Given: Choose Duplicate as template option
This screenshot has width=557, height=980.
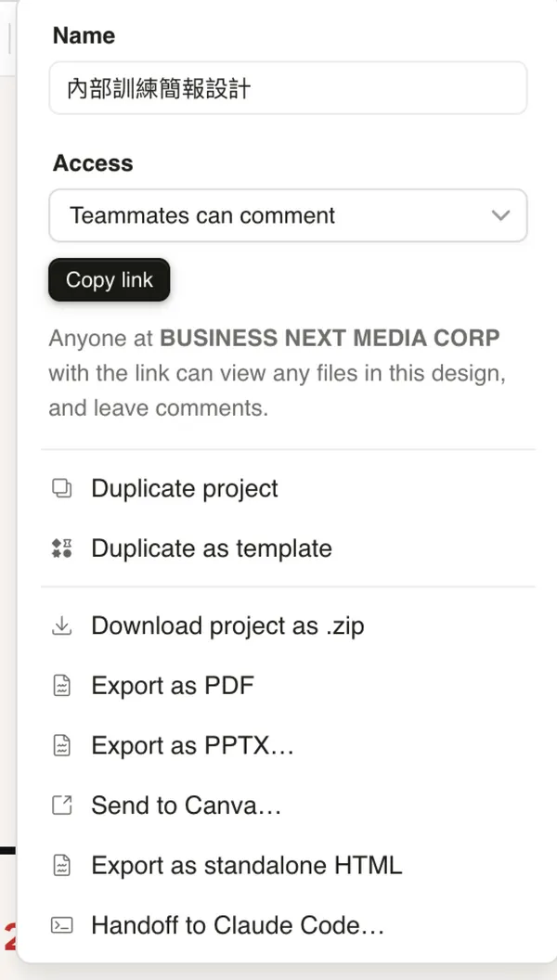Looking at the screenshot, I should tap(212, 548).
